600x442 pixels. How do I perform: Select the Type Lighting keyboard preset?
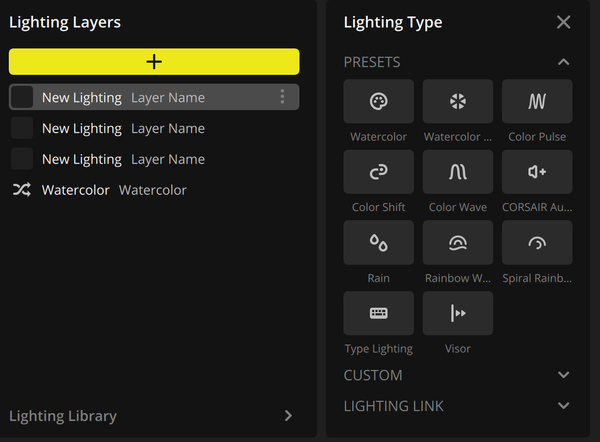click(378, 313)
